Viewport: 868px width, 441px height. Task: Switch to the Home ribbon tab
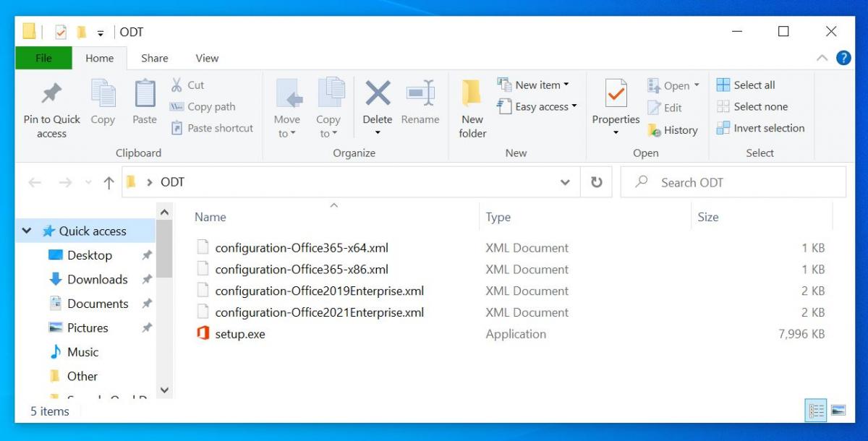[x=99, y=58]
